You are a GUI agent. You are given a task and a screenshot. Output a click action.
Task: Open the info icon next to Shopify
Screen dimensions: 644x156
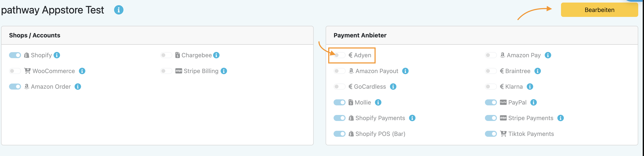[x=57, y=55]
